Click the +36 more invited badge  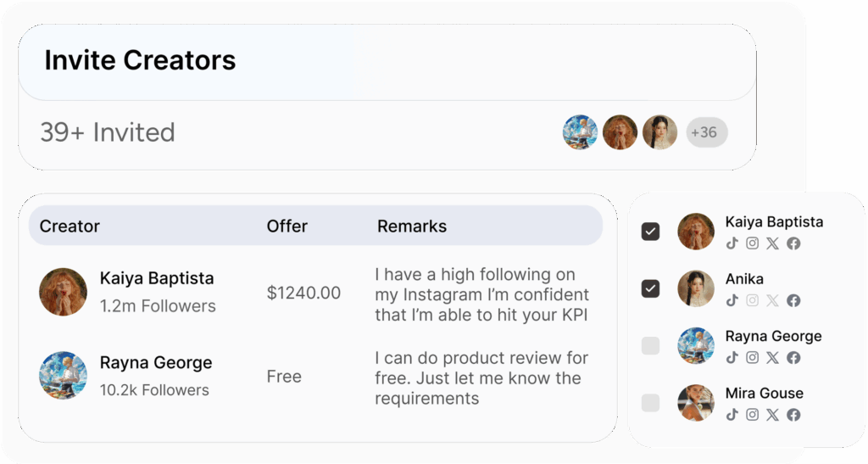click(707, 132)
